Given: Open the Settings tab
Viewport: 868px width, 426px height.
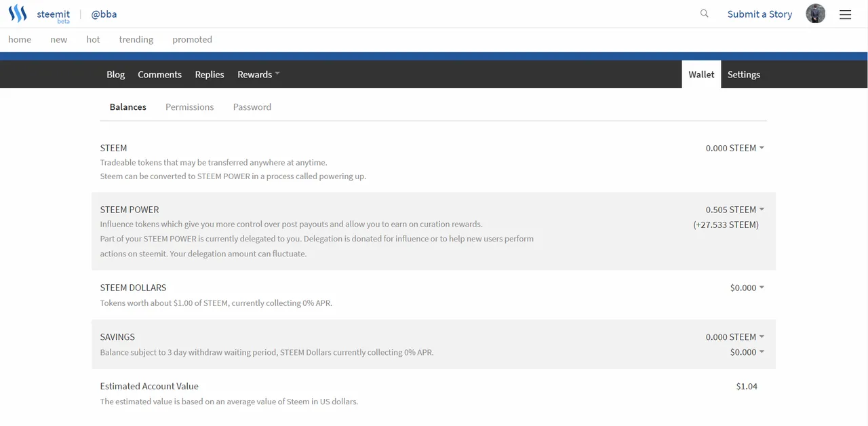Looking at the screenshot, I should (x=744, y=75).
